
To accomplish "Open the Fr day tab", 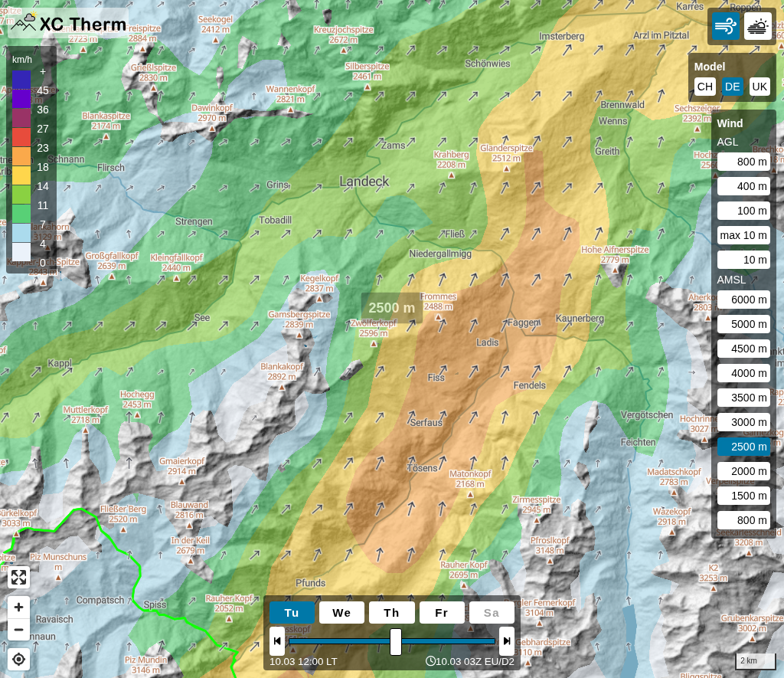I will [441, 613].
